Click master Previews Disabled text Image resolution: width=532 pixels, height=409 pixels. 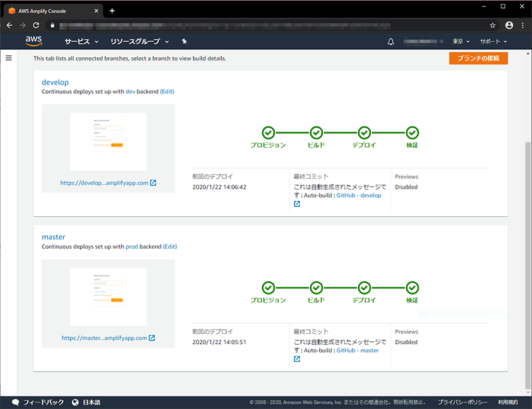tap(406, 342)
